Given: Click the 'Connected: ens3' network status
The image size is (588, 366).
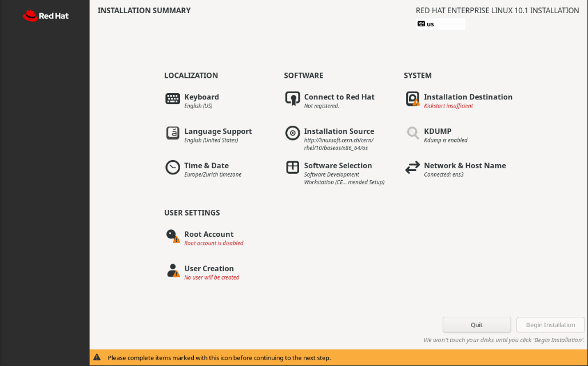Looking at the screenshot, I should tap(443, 174).
